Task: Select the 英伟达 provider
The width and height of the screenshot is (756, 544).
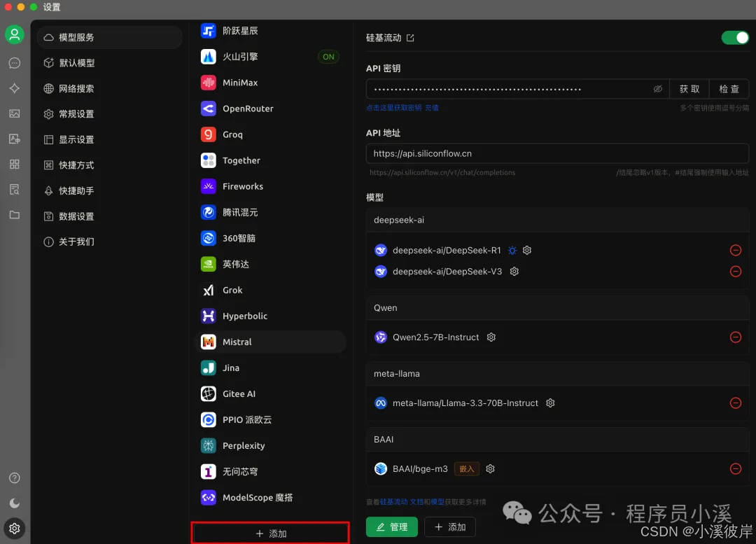Action: click(270, 264)
